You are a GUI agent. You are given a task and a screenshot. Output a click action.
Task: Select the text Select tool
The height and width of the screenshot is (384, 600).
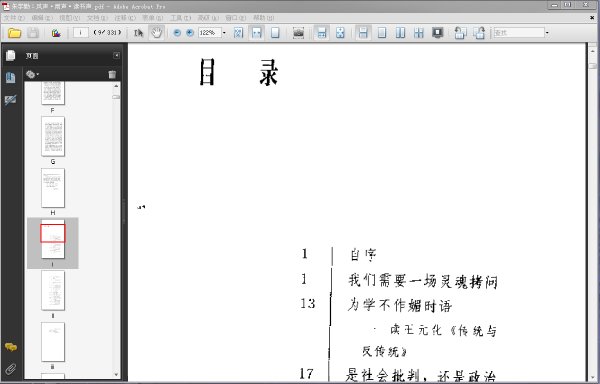click(x=138, y=33)
